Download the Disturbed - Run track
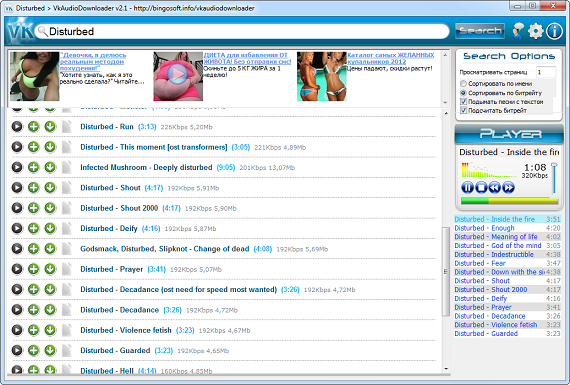Viewport: 570px width, 385px height. (x=50, y=127)
